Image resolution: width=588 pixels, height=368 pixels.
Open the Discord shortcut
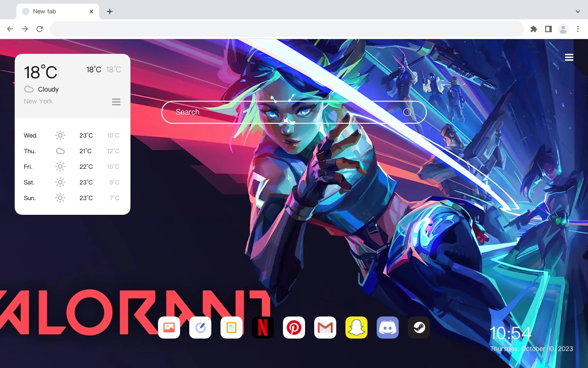[x=388, y=328]
